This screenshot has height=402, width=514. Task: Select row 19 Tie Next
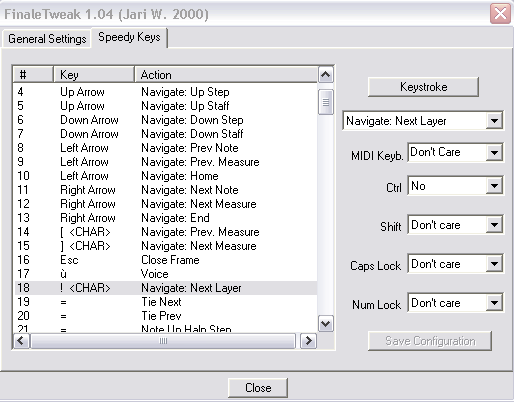coord(165,302)
